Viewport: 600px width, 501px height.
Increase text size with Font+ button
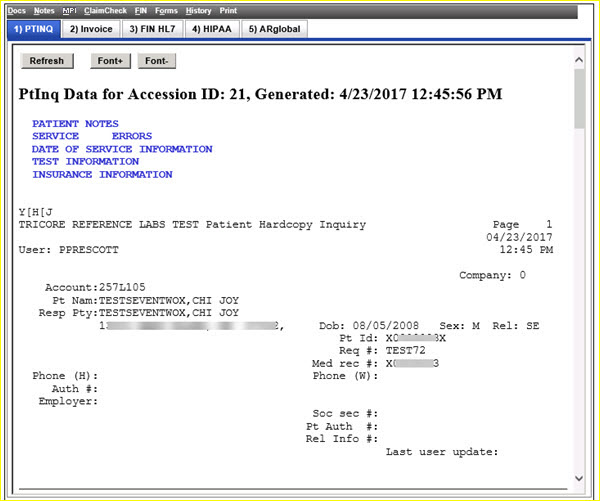pyautogui.click(x=110, y=61)
